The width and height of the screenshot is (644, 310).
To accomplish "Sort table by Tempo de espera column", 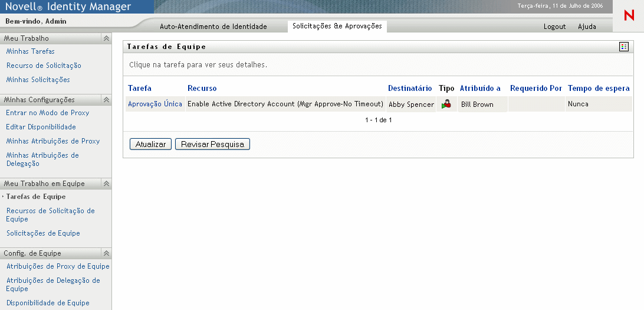I will 599,88.
